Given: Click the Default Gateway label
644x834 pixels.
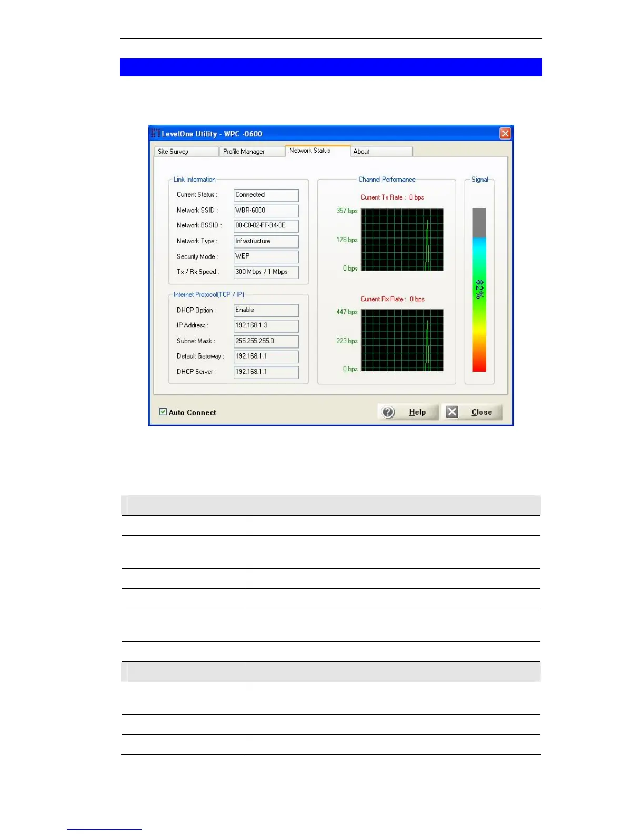Looking at the screenshot, I should point(200,356).
